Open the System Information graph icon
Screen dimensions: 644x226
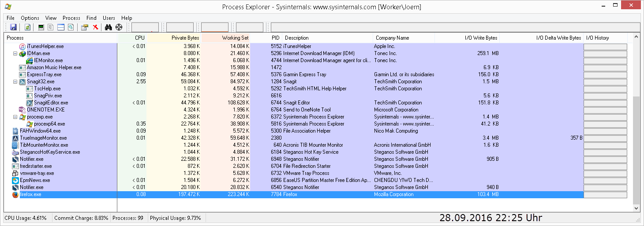coord(41,27)
